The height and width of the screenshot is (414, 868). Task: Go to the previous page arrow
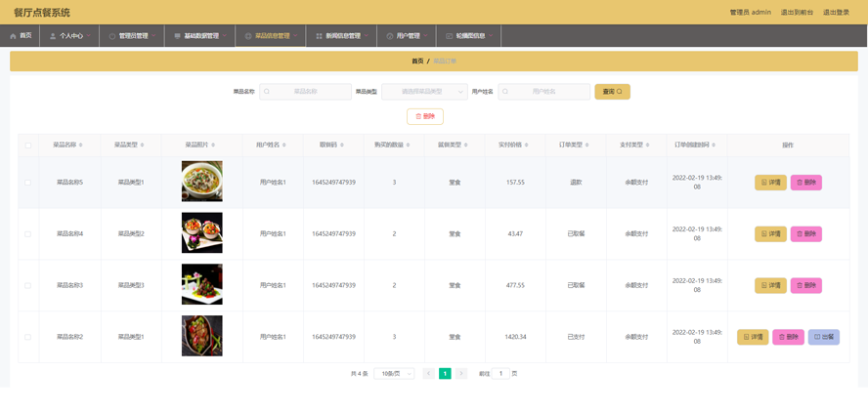[x=428, y=374]
